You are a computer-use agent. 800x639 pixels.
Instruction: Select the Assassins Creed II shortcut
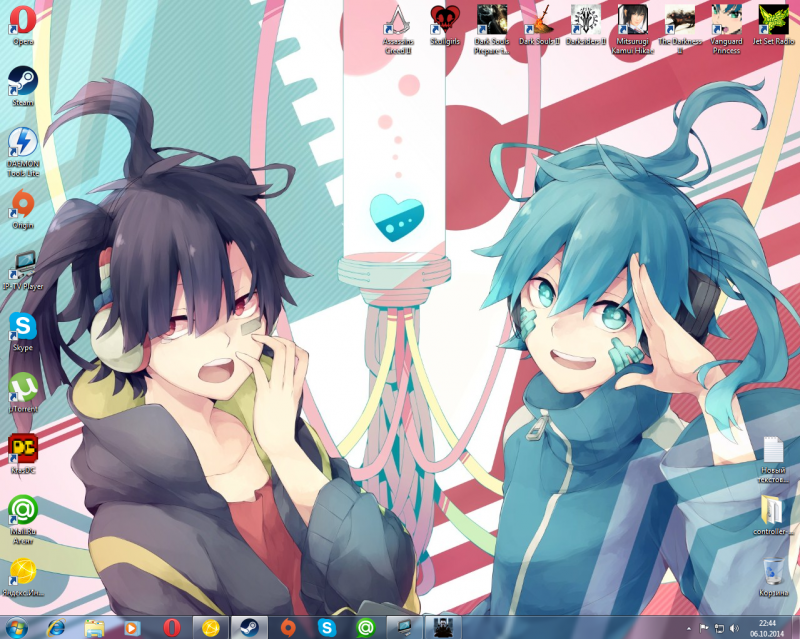tap(398, 30)
